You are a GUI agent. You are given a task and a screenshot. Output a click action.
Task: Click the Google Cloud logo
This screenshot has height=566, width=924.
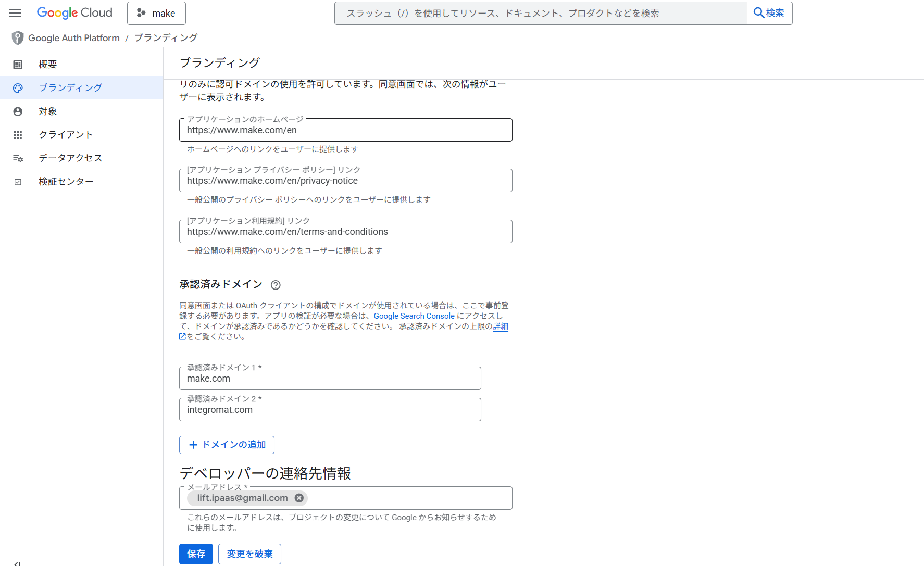[74, 13]
